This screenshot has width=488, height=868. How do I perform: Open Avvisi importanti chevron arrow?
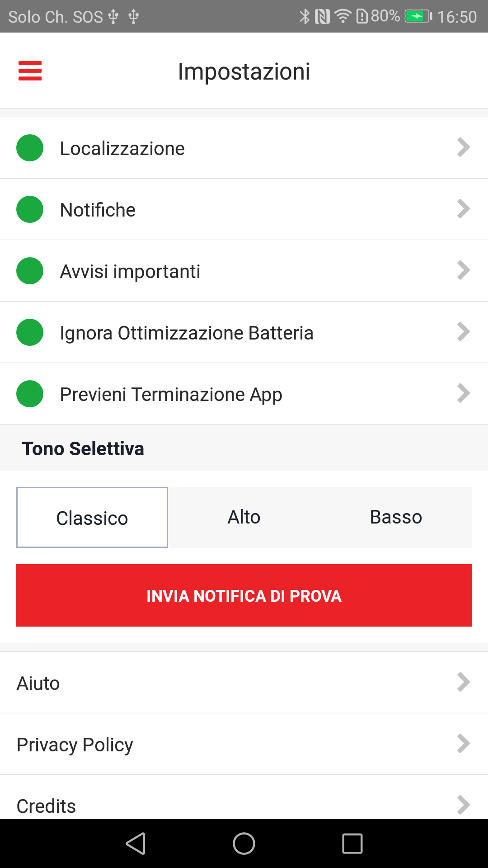tap(464, 270)
